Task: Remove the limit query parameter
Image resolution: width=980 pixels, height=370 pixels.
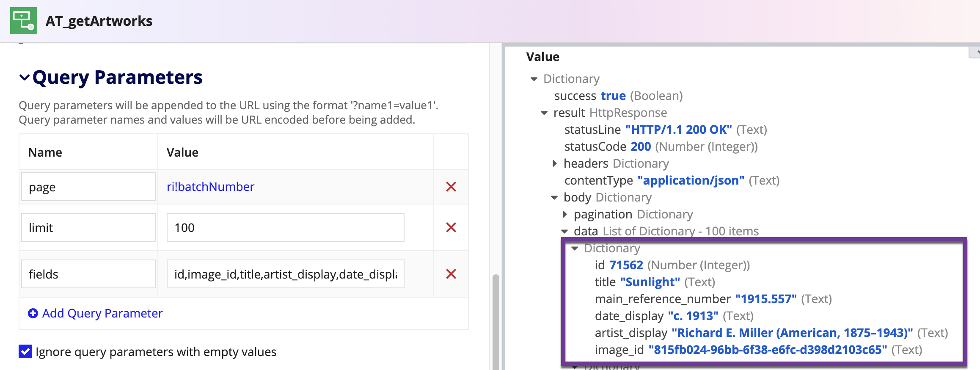Action: point(451,227)
